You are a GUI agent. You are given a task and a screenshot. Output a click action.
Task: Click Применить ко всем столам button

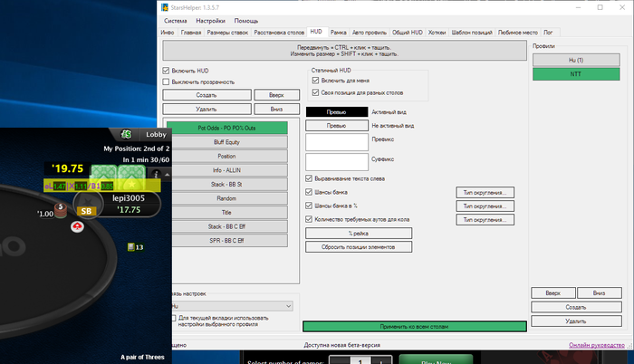(415, 326)
